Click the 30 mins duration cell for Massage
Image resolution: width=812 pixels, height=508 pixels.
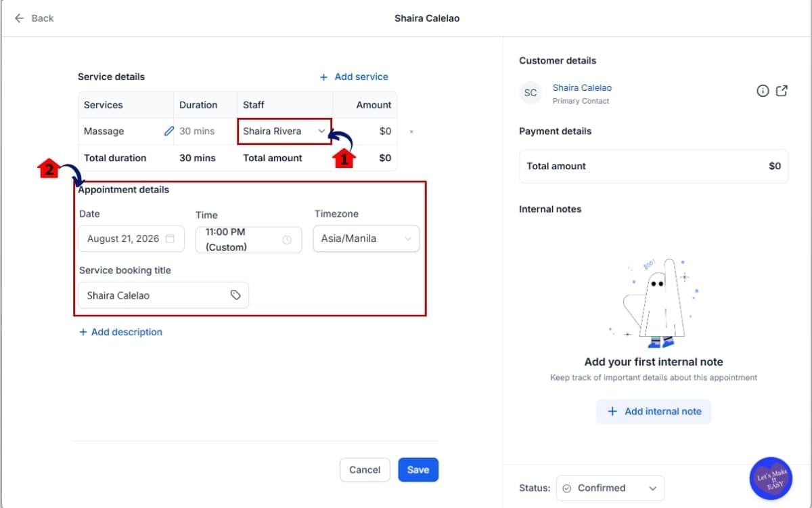(x=206, y=131)
